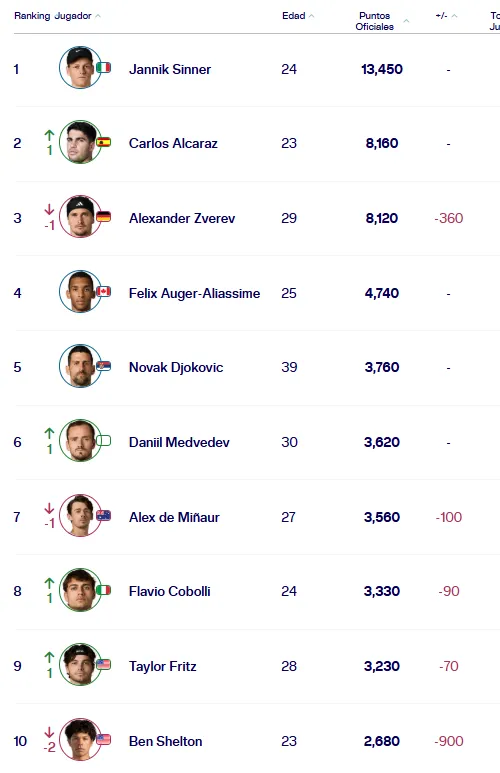Screen dimensions: 500x773
Task: Click Felix Auger-Aliassime's Canada flag icon
Action: click(x=104, y=291)
